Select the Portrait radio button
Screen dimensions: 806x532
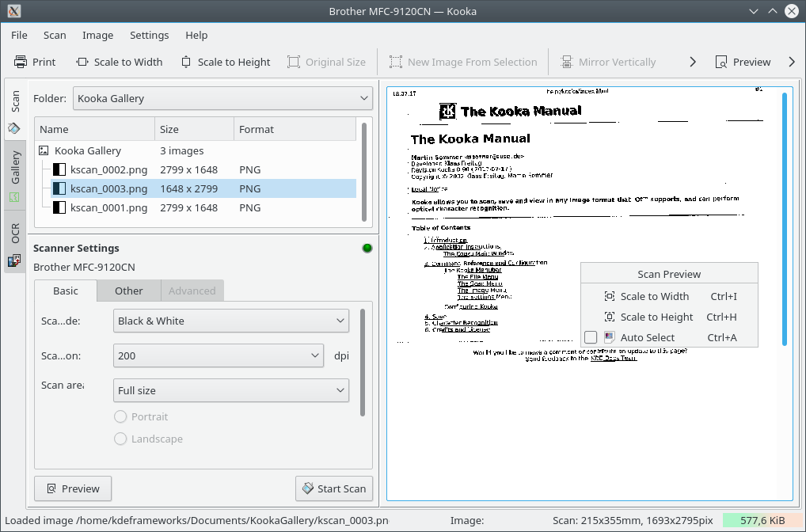point(120,416)
